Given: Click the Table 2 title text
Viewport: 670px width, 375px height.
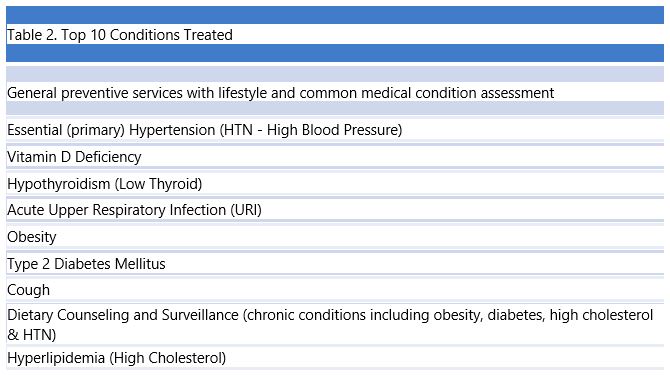Looking at the screenshot, I should tap(120, 35).
